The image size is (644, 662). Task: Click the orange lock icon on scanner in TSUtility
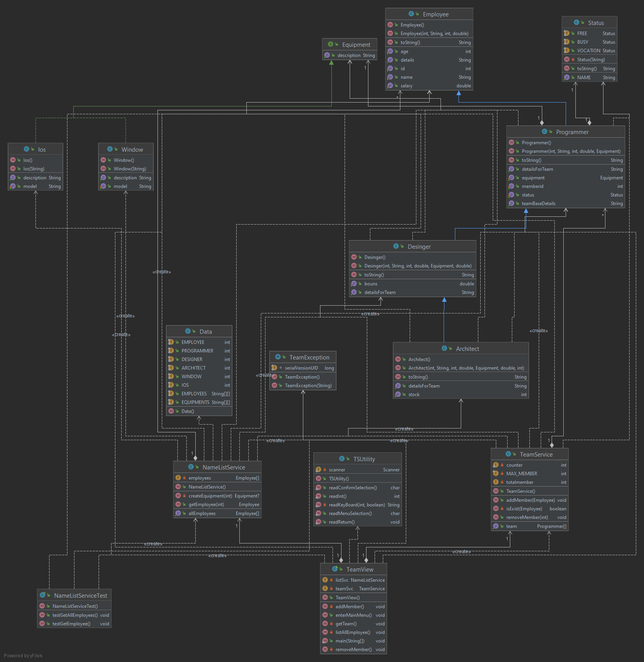325,469
